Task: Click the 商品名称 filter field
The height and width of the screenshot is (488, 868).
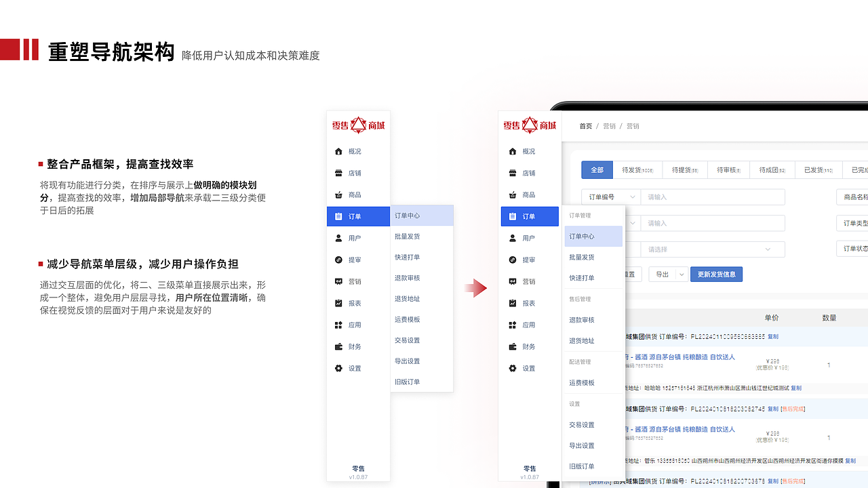Action: pyautogui.click(x=853, y=197)
